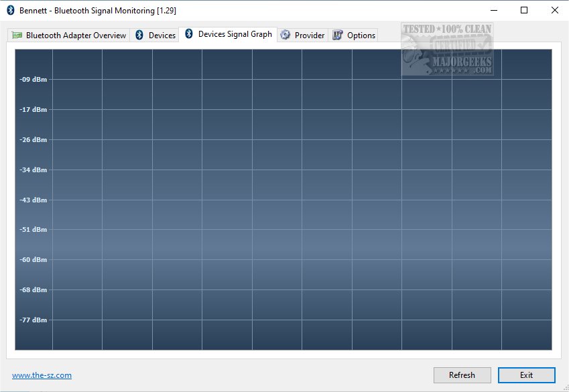Click the -60 dBm axis label

tap(34, 259)
